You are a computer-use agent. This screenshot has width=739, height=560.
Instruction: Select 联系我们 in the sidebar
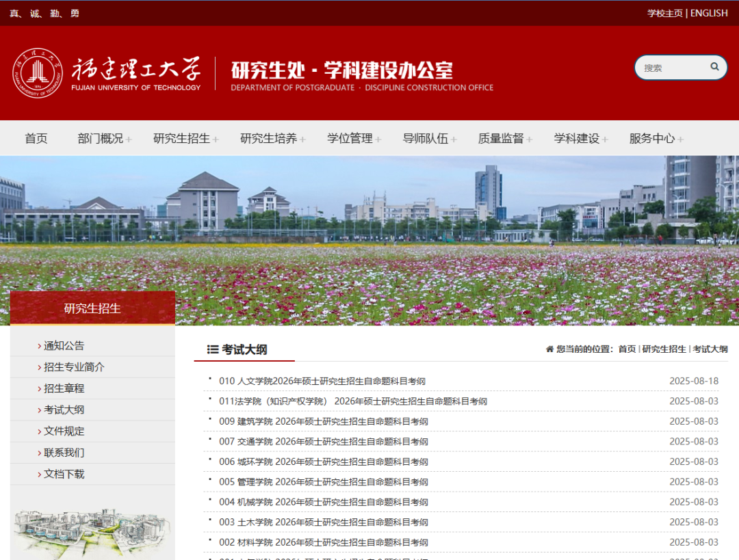64,453
